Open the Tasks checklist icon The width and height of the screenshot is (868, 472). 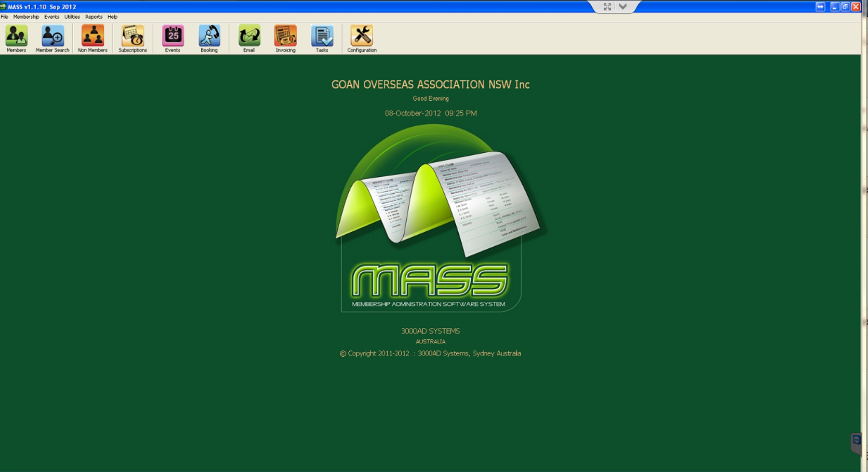322,36
